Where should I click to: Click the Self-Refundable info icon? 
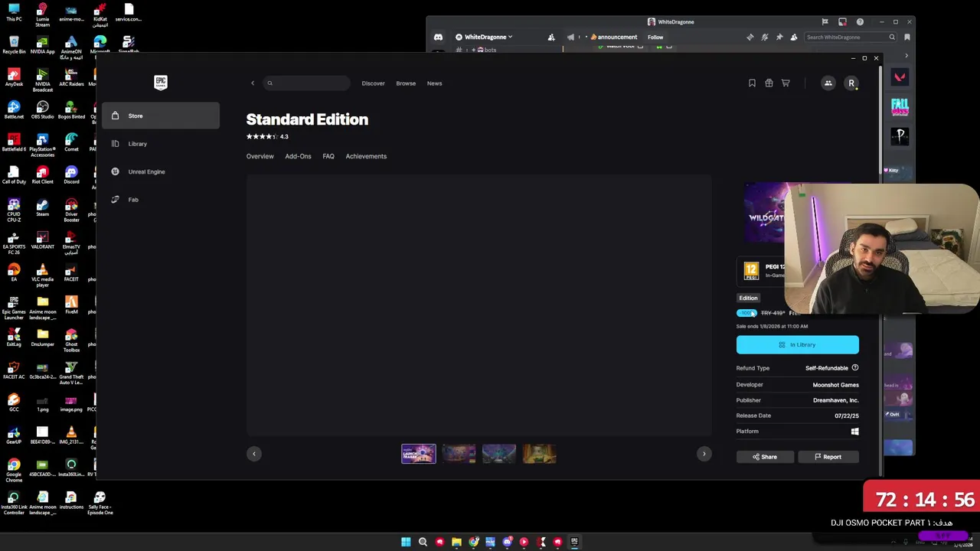coord(855,368)
